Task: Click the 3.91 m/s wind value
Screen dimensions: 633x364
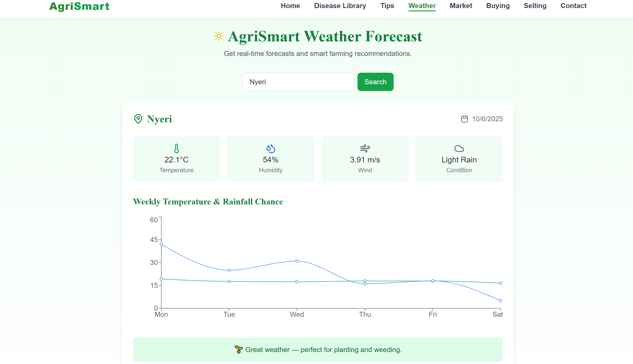Action: 365,160
